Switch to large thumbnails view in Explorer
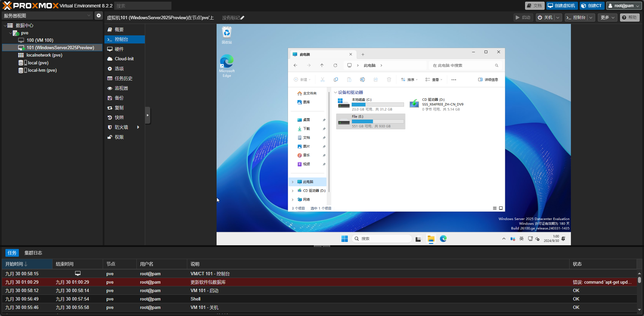The width and height of the screenshot is (644, 316). click(x=501, y=208)
